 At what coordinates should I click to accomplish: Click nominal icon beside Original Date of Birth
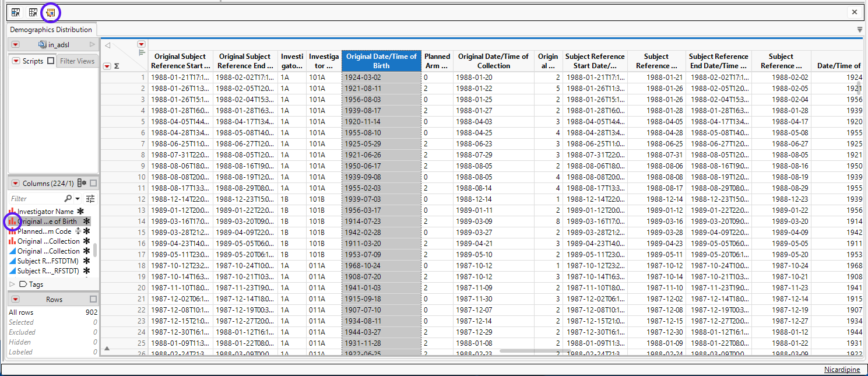pyautogui.click(x=12, y=222)
